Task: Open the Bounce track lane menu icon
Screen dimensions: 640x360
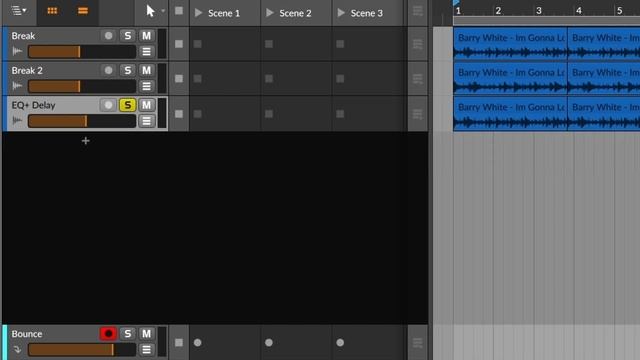Action: pyautogui.click(x=147, y=349)
